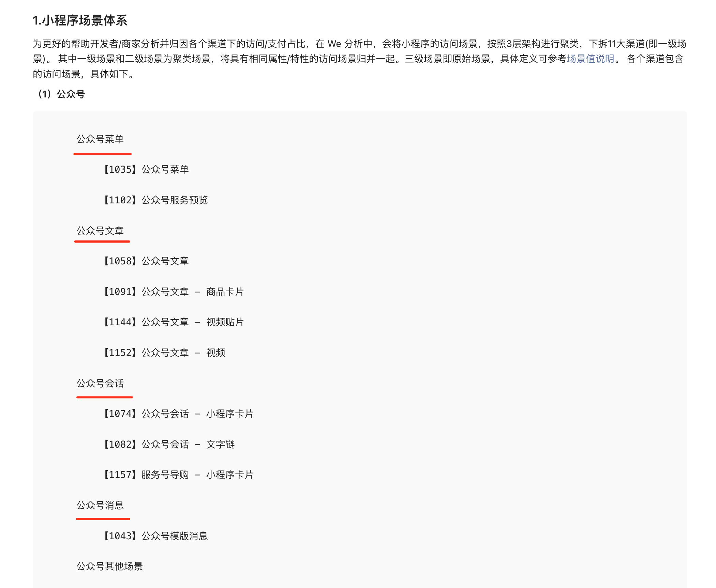Click the (1) 公众号 subheading

pyautogui.click(x=61, y=94)
